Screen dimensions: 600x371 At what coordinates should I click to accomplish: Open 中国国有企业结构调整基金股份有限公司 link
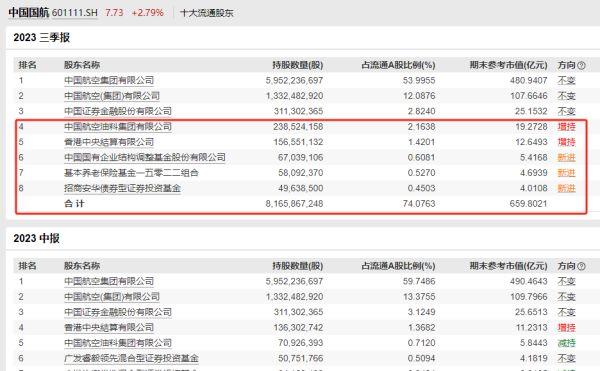(145, 158)
